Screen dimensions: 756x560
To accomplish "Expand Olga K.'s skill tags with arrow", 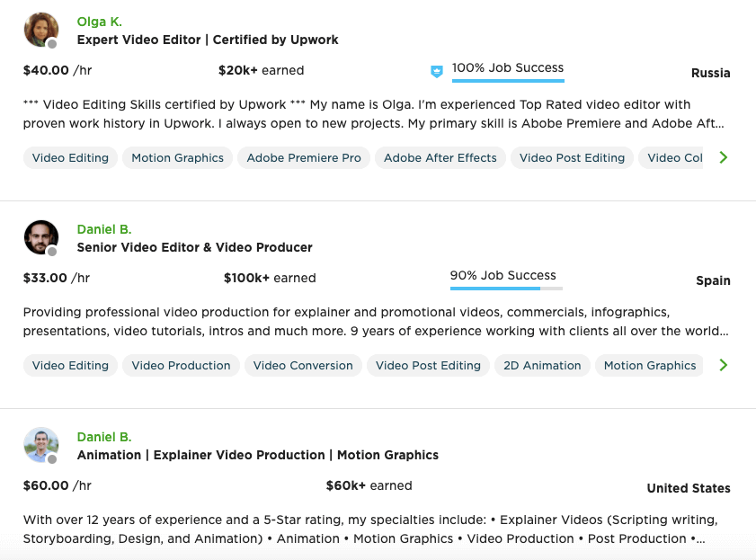I will 724,157.
